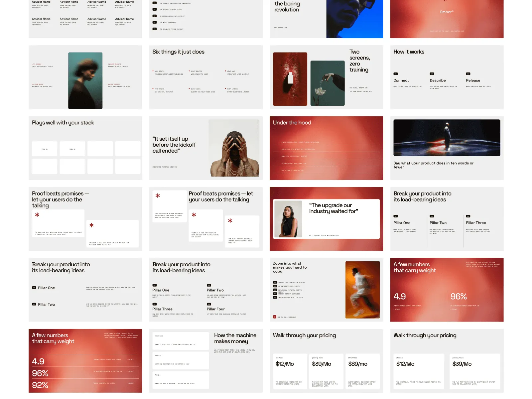The width and height of the screenshot is (532, 399).
Task: Click the woman in black top portrait
Action: (x=288, y=219)
